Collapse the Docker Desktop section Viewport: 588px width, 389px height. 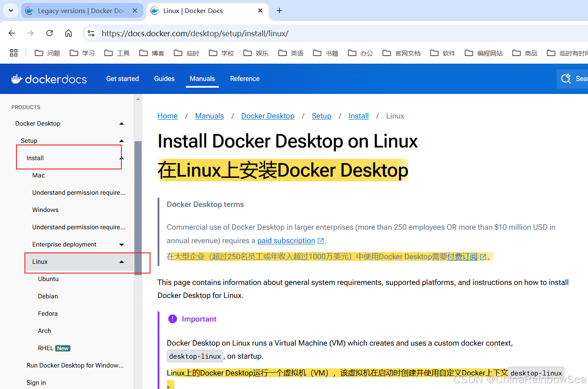121,123
